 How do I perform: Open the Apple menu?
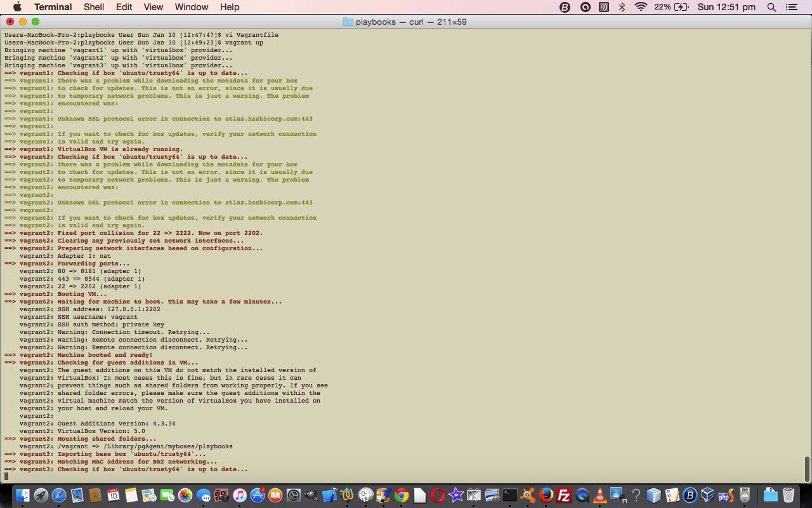pyautogui.click(x=17, y=7)
